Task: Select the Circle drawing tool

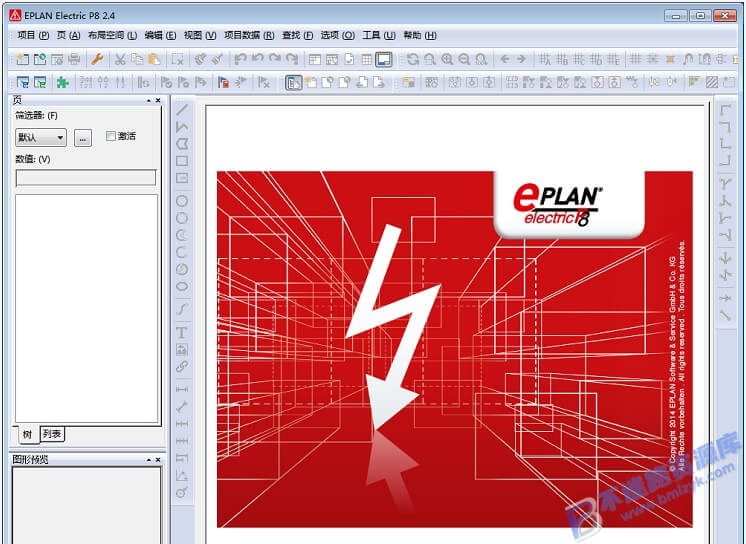Action: click(x=182, y=201)
